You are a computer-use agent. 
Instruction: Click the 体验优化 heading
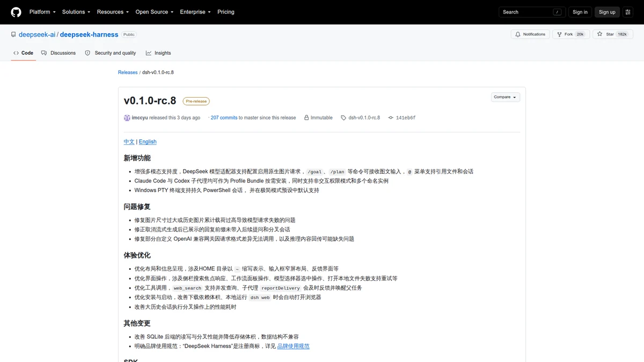click(x=137, y=255)
